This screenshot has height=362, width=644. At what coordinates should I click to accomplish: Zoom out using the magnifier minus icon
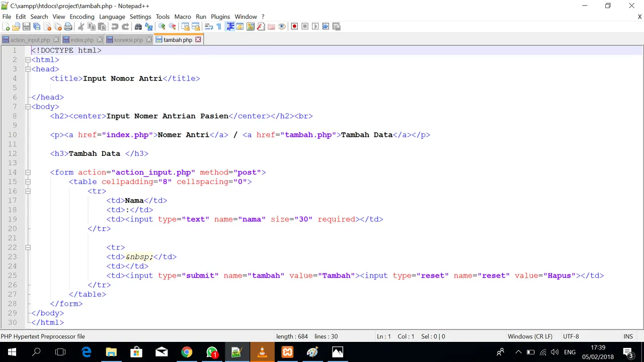172,26
